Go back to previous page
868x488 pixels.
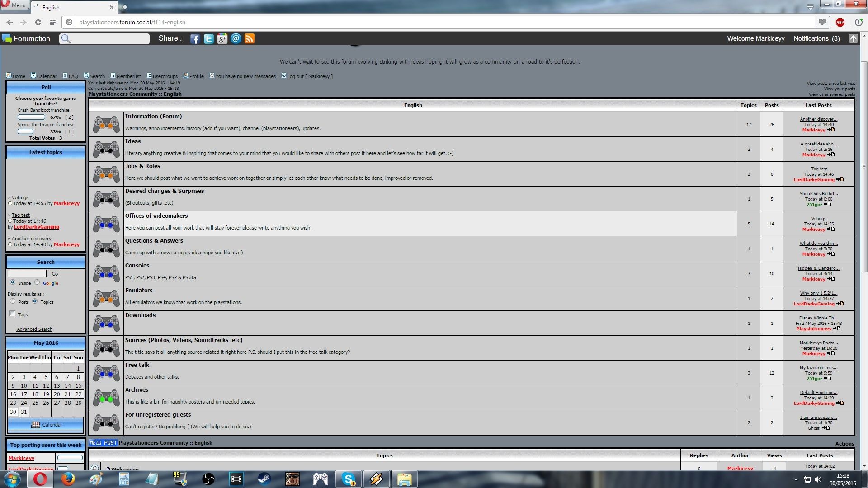(x=9, y=22)
